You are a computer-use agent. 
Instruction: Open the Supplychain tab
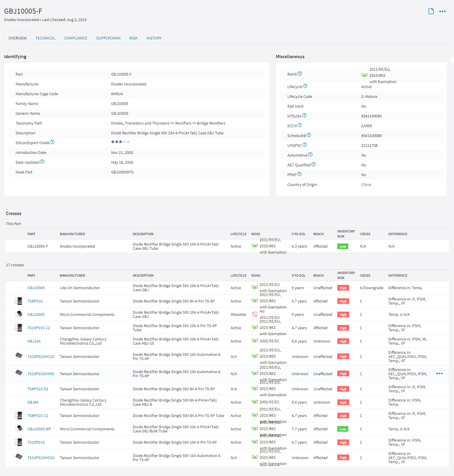(x=108, y=38)
